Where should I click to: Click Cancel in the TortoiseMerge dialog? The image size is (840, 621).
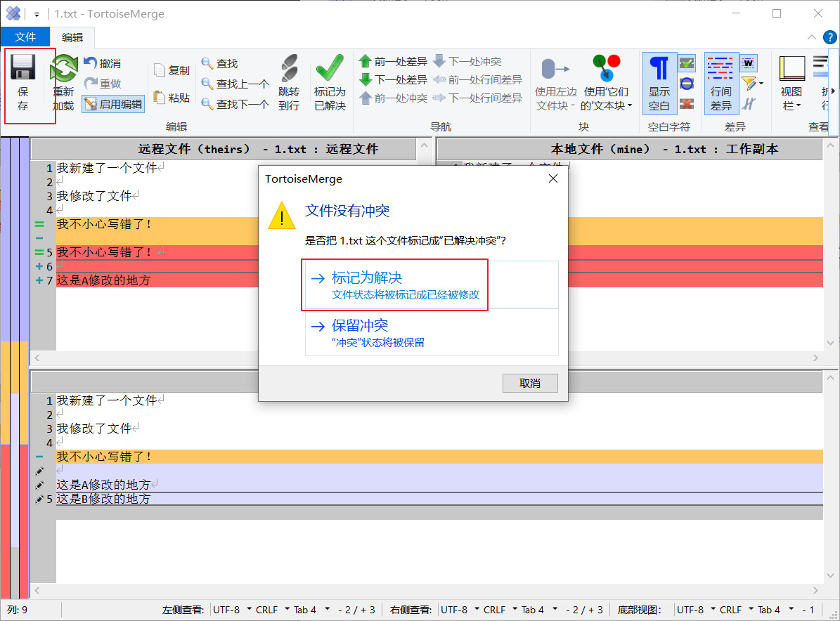530,384
